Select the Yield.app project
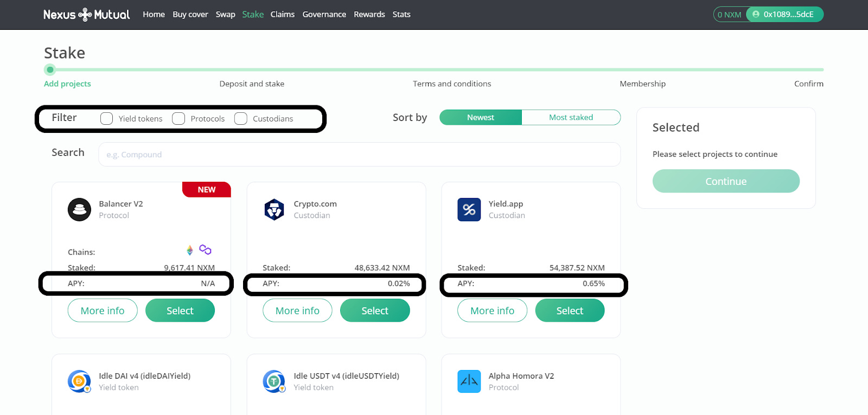Viewport: 868px width, 415px height. click(x=570, y=310)
